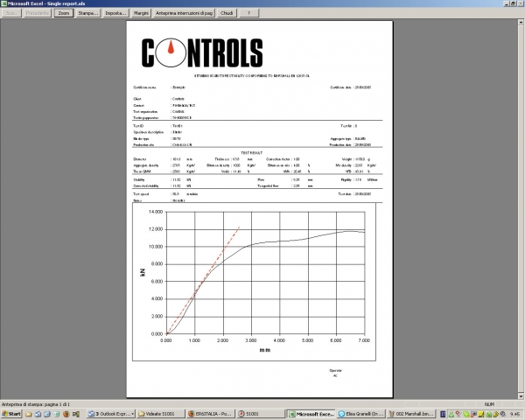Close the preview with Chiudi
The height and width of the screenshot is (420, 525).
coord(227,13)
